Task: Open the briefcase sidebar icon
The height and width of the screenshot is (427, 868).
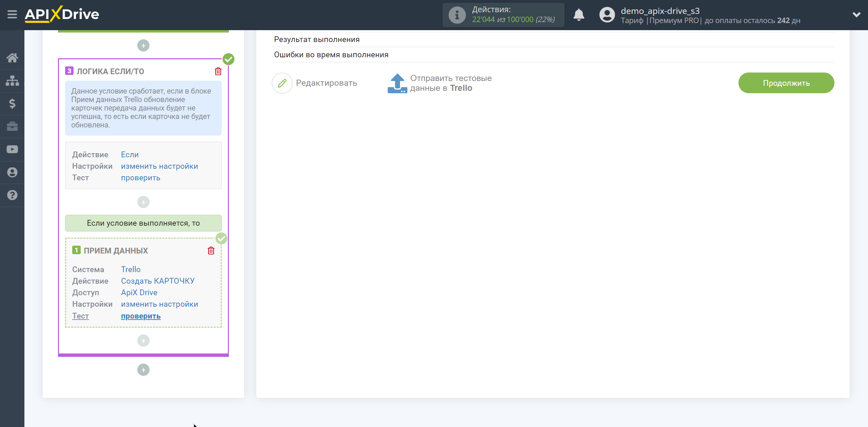Action: point(12,126)
